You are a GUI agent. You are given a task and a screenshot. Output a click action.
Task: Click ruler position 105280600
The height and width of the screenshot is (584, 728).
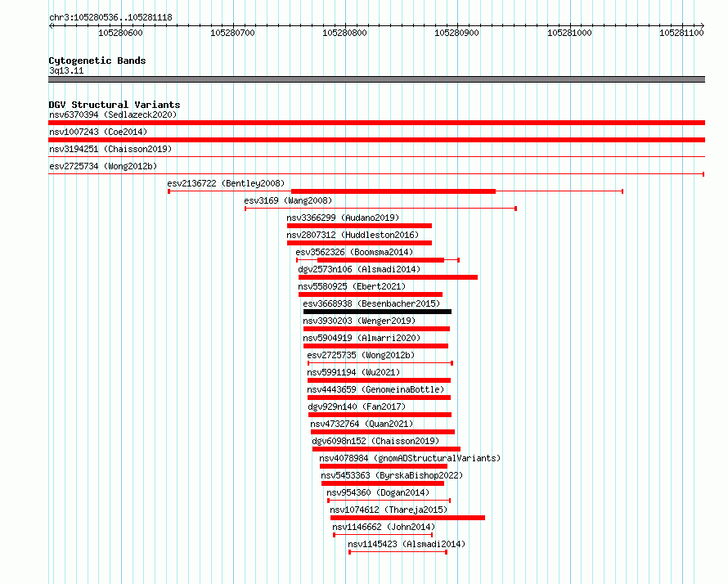click(120, 33)
